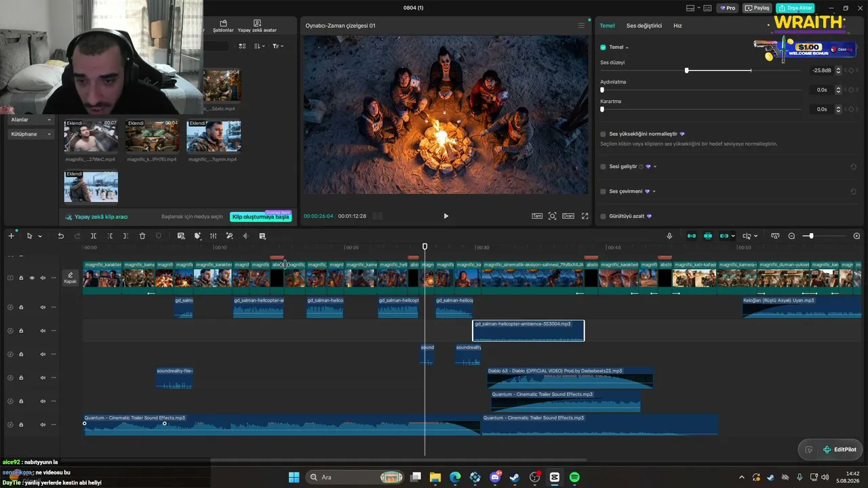Add a new track with plus icon
This screenshot has width=868, height=488.
click(11, 236)
